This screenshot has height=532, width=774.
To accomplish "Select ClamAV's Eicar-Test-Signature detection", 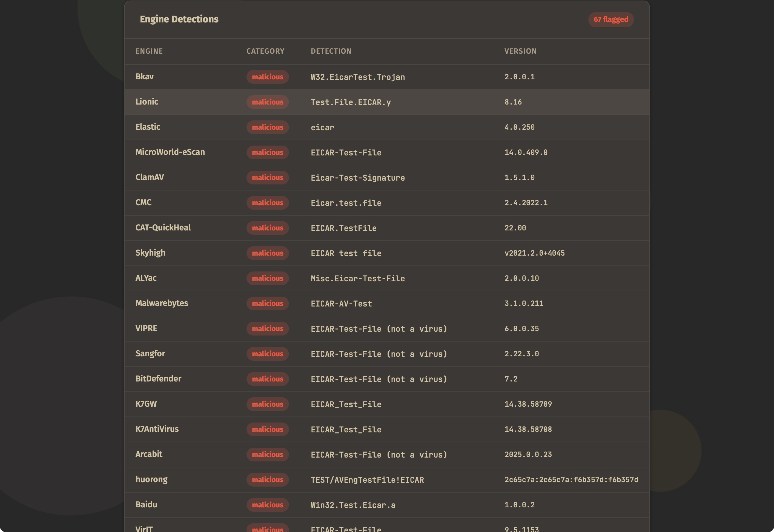I will (x=358, y=178).
